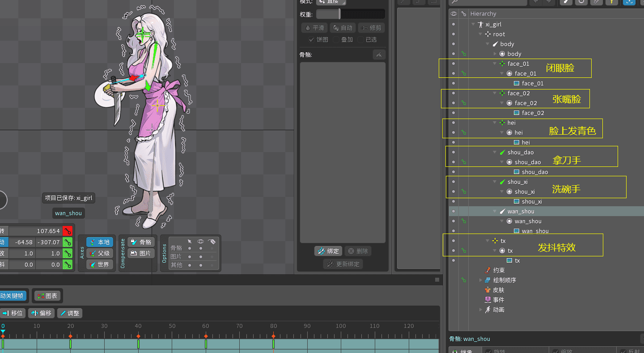
Task: Click the green key beside 绘制顺序
Action: point(464,280)
